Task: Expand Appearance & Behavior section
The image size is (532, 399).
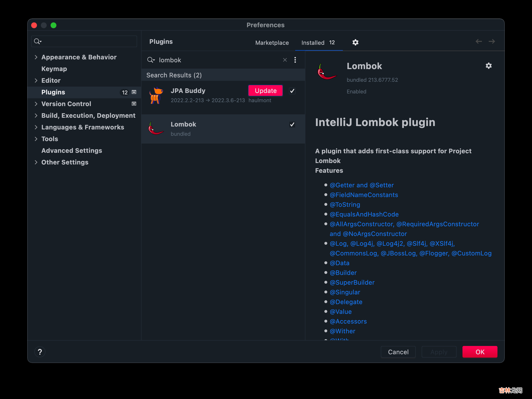Action: (36, 57)
